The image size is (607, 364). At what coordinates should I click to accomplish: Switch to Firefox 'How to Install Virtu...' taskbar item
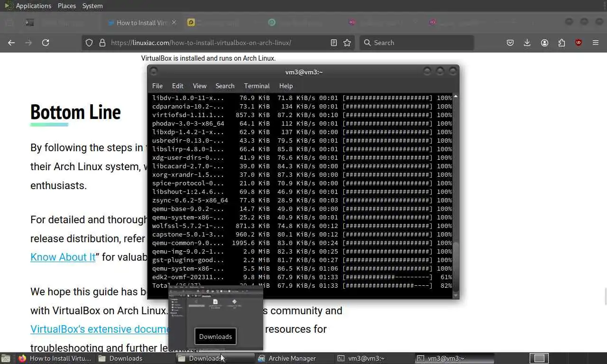pos(55,358)
